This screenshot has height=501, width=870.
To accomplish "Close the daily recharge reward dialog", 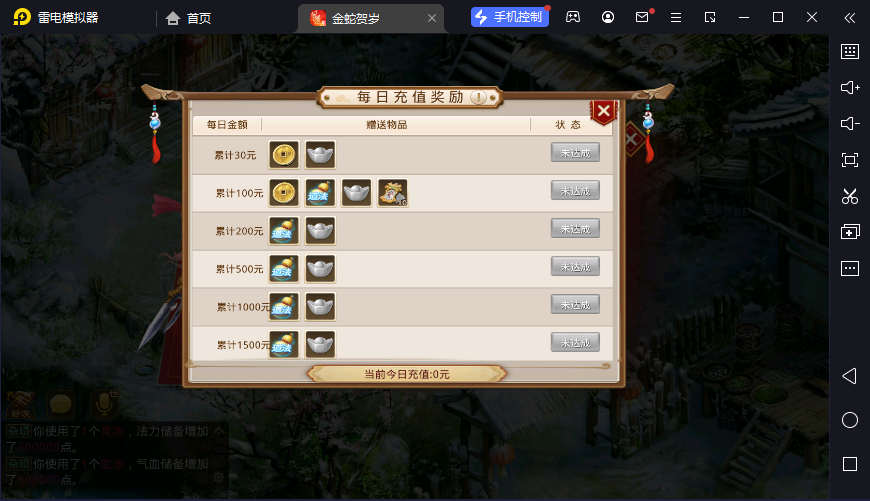I will [x=604, y=112].
